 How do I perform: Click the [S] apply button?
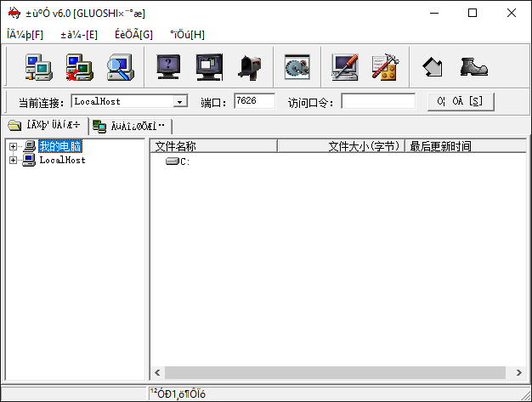click(460, 102)
